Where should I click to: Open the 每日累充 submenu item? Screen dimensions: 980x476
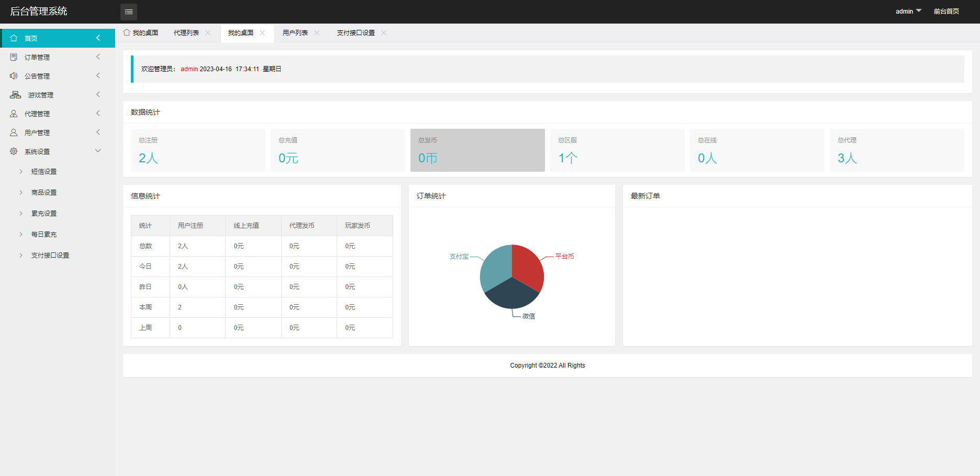[44, 235]
